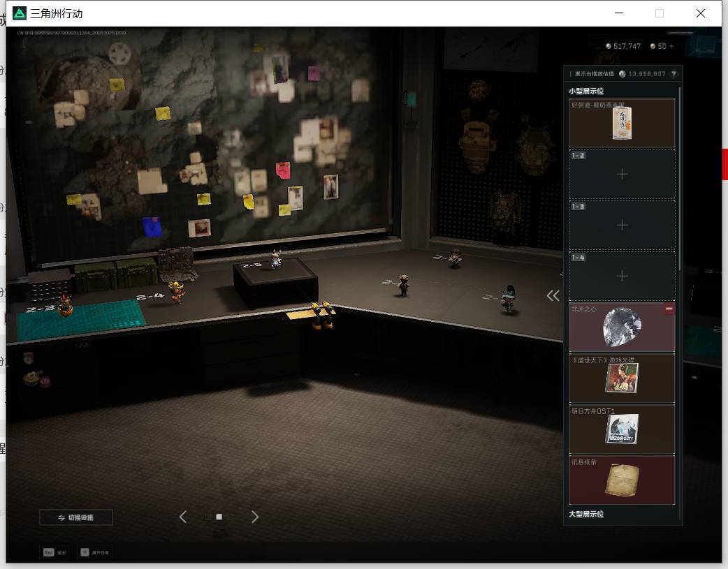Viewport: 728px width, 569px height.
Task: Click the sombrero figurine at slot 2-4
Action: [x=177, y=293]
